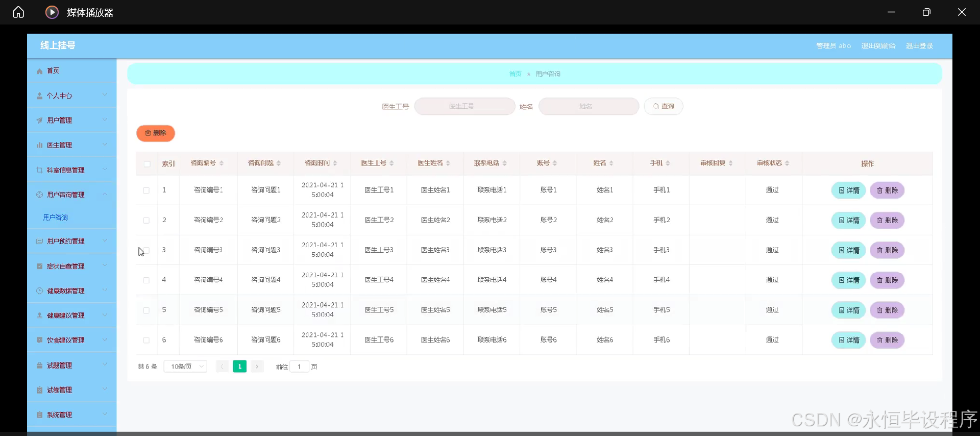Click the 饮食建议管理 sidebar icon

point(39,340)
